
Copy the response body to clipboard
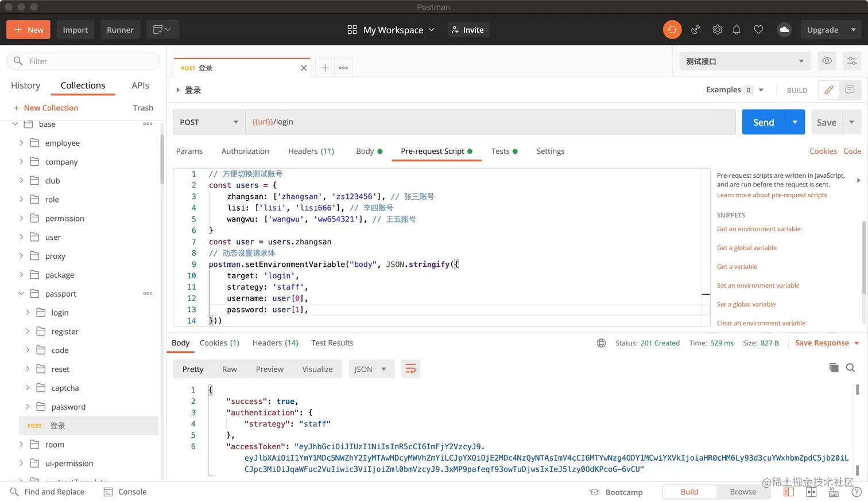[834, 368]
